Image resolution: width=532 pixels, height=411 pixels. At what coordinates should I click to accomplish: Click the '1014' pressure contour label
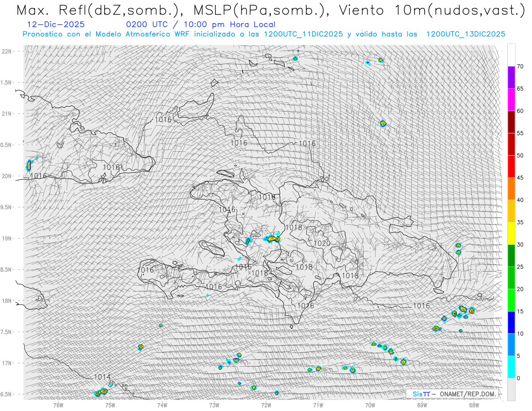102,377
